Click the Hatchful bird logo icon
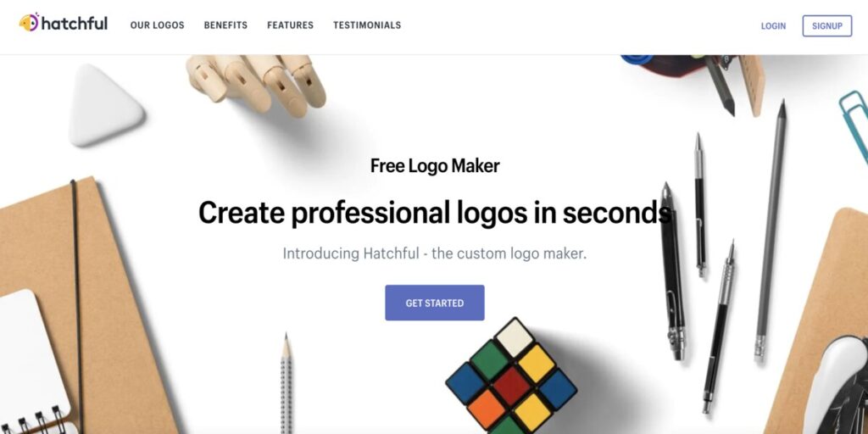This screenshot has height=434, width=868. [30, 22]
